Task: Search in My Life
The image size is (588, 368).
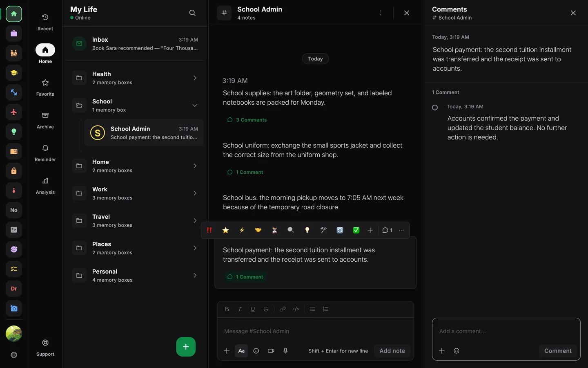Action: [x=192, y=13]
